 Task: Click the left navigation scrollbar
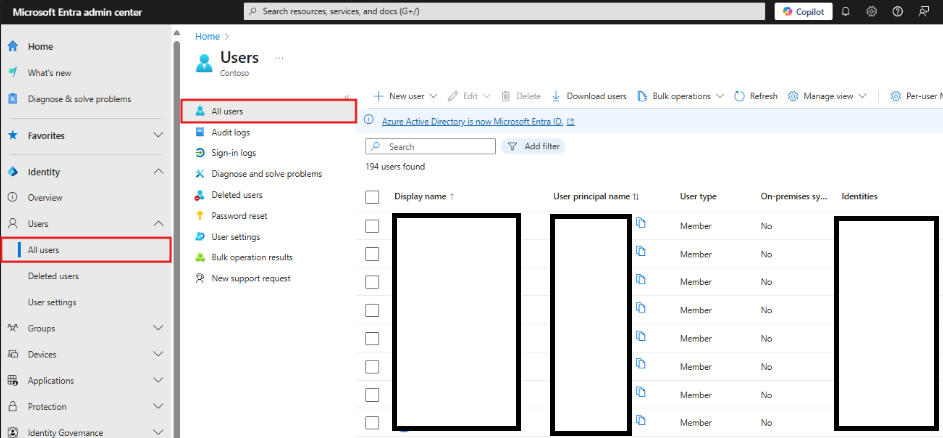coord(176,239)
